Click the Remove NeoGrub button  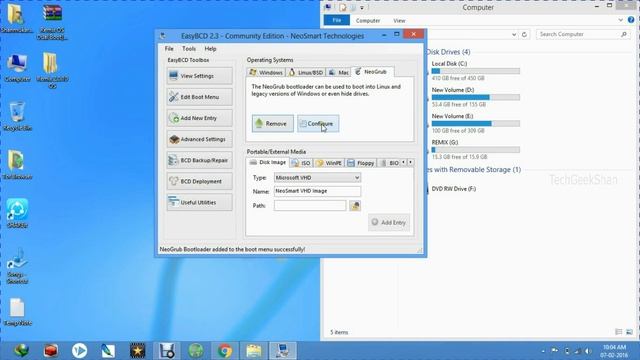pos(273,124)
